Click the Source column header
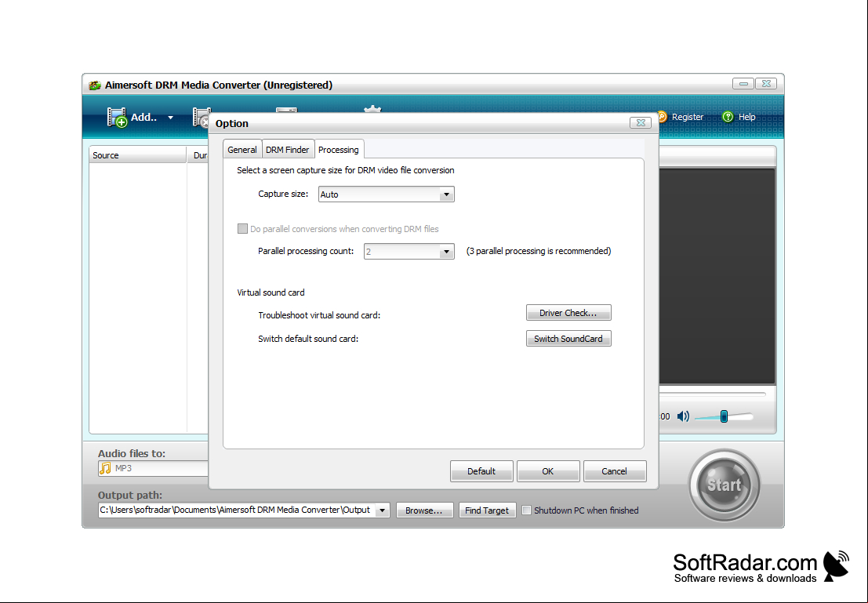 tap(137, 155)
